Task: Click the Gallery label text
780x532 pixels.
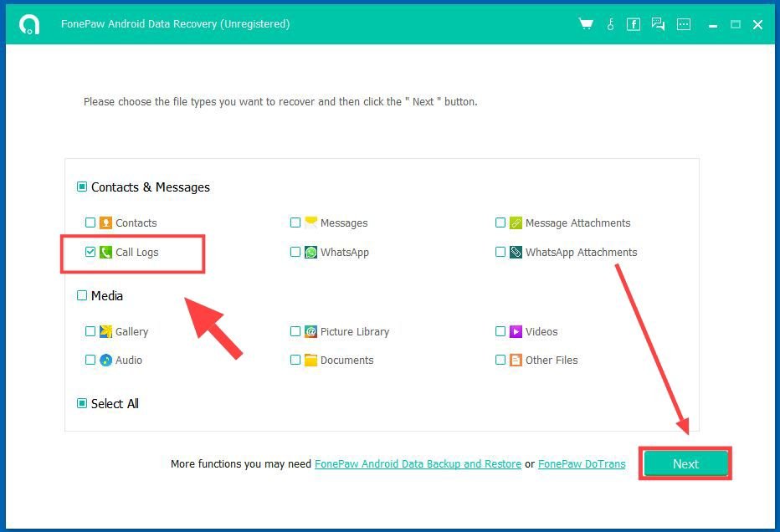Action: click(132, 331)
